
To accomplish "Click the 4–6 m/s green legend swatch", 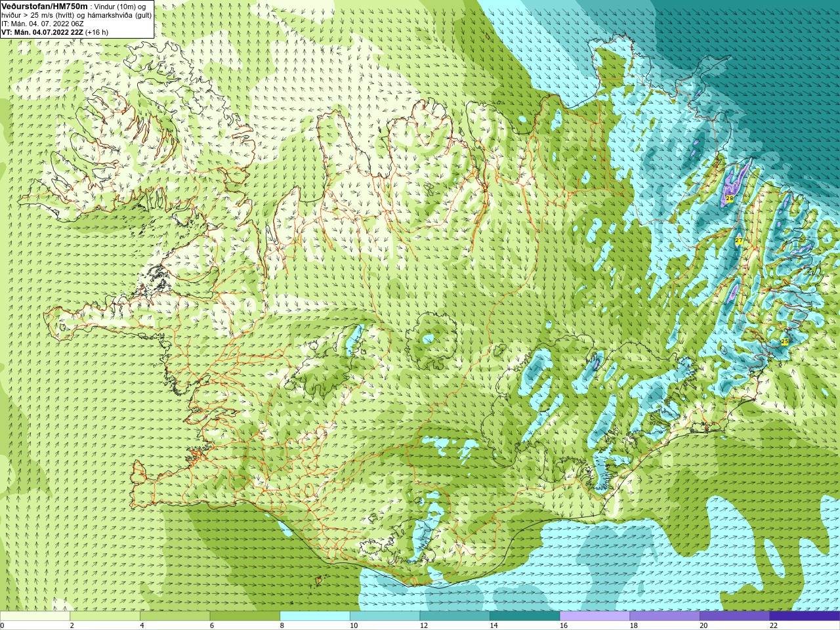I will point(175,616).
